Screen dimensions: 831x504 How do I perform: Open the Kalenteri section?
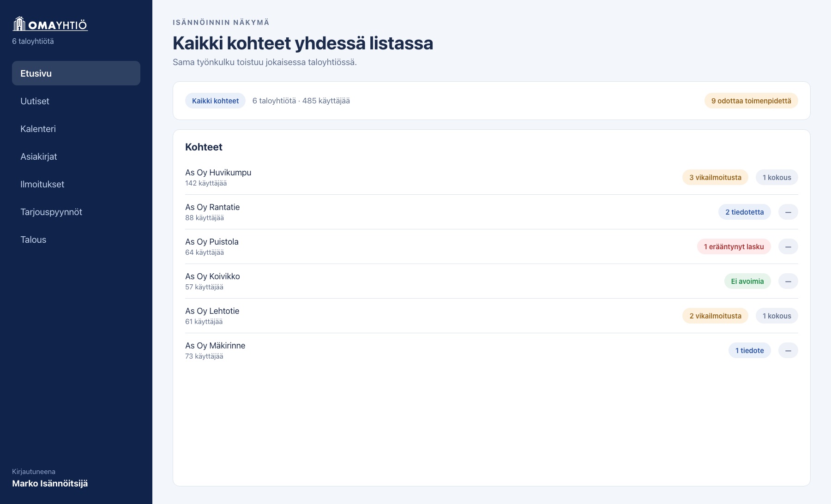pos(76,128)
